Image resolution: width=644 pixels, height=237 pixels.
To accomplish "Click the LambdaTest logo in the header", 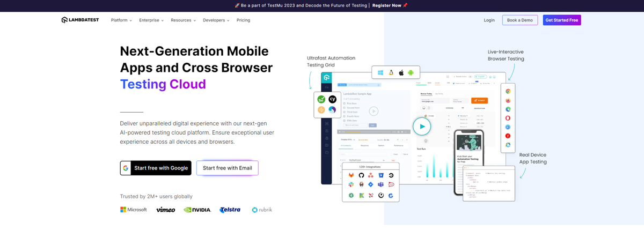I will pos(80,20).
